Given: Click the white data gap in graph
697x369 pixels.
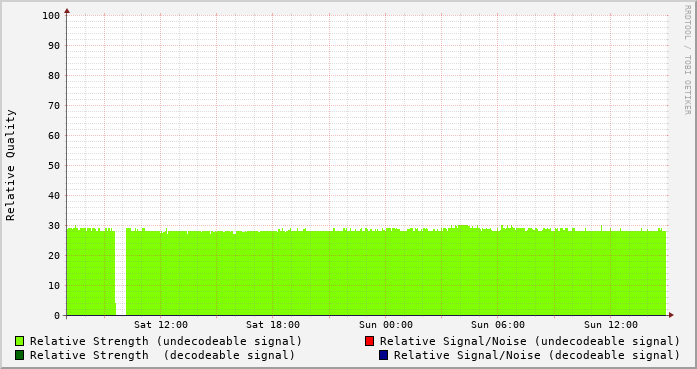Looking at the screenshot, I should tap(120, 272).
